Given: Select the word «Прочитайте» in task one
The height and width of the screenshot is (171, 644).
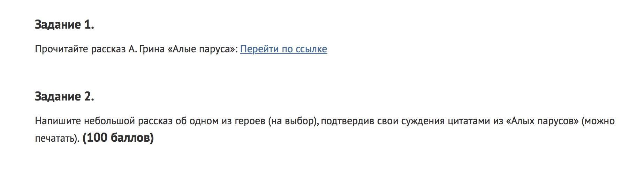Looking at the screenshot, I should tap(62, 49).
